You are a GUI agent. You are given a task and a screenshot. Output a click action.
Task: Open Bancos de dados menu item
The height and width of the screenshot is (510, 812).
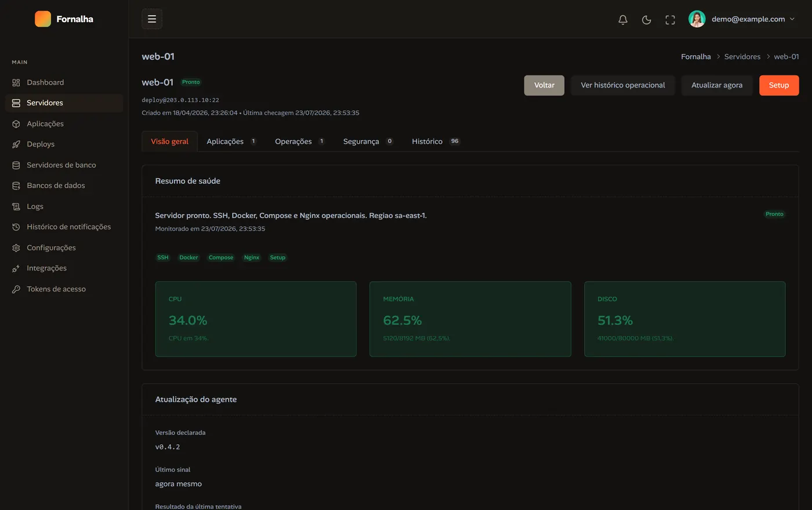point(64,185)
